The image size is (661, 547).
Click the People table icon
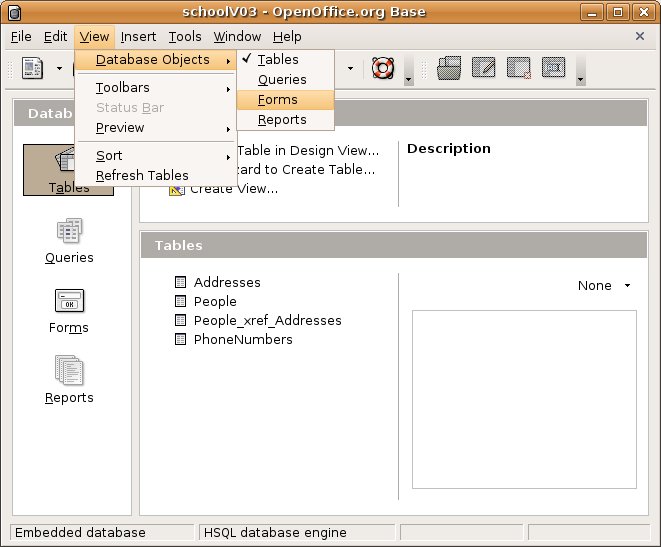coord(180,301)
